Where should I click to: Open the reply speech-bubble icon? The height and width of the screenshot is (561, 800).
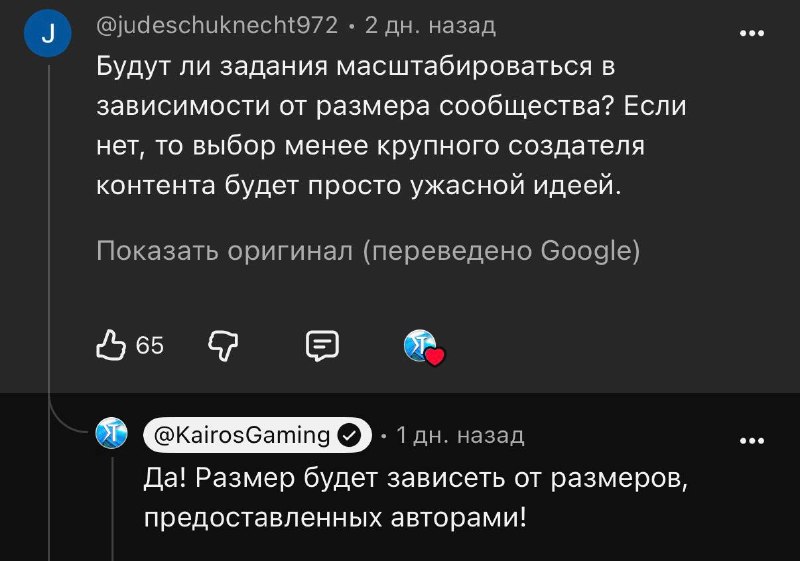pyautogui.click(x=322, y=346)
